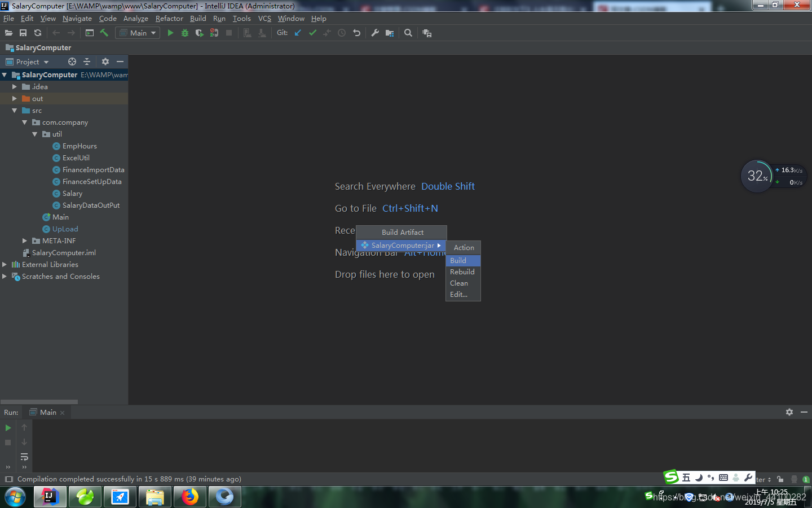The width and height of the screenshot is (812, 508).
Task: Click the Open file toolbar icon
Action: click(x=8, y=33)
